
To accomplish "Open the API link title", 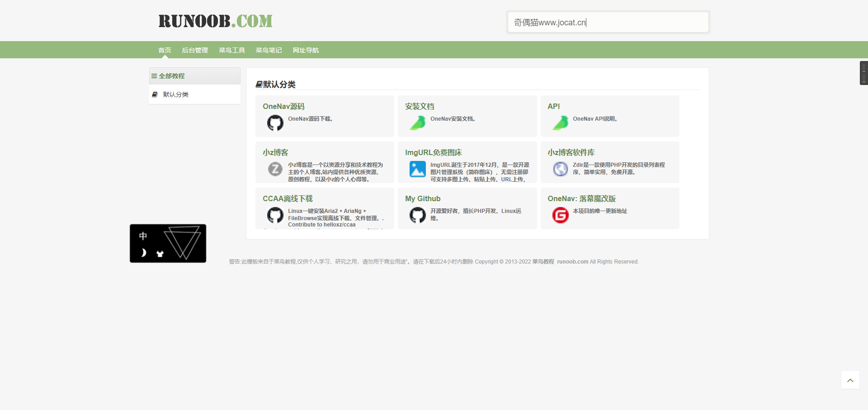I will point(553,106).
